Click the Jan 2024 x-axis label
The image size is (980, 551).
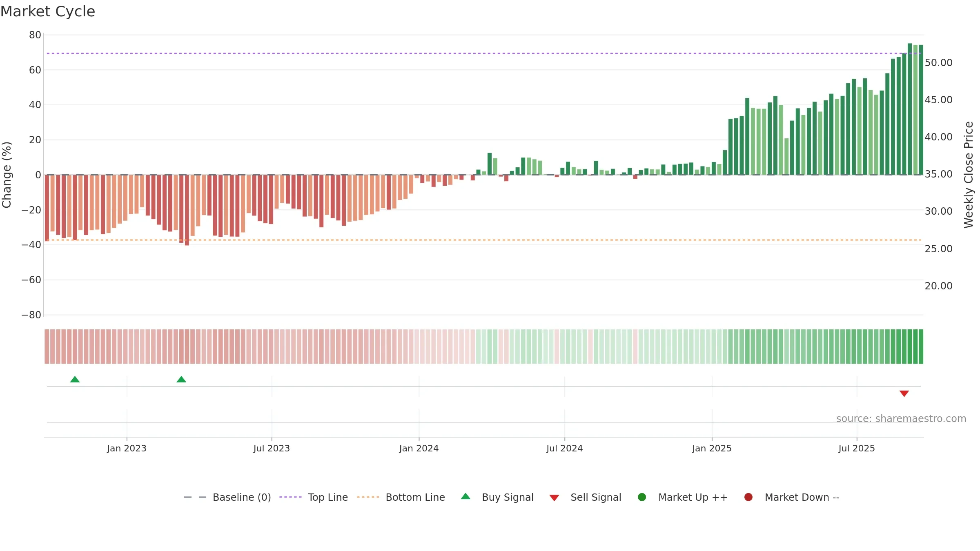click(419, 448)
